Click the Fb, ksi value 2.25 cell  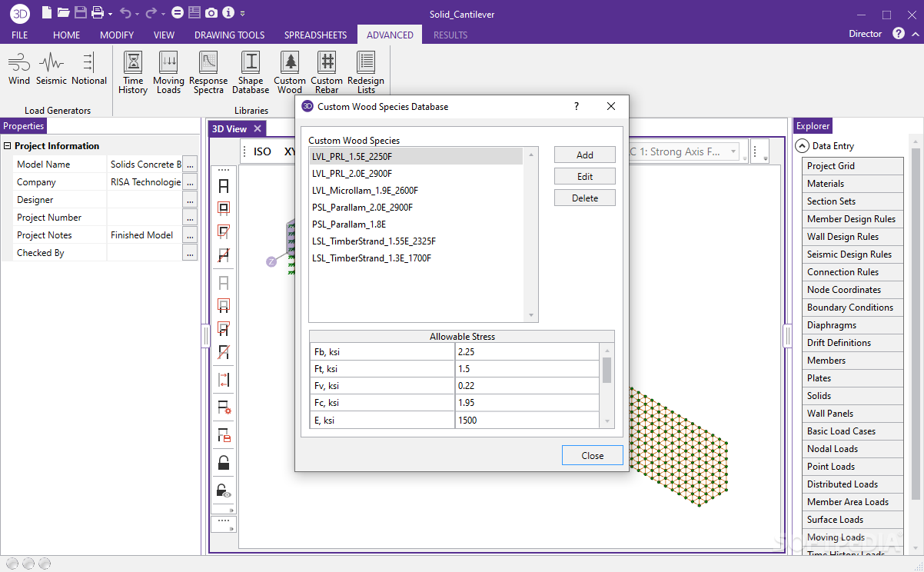[527, 351]
